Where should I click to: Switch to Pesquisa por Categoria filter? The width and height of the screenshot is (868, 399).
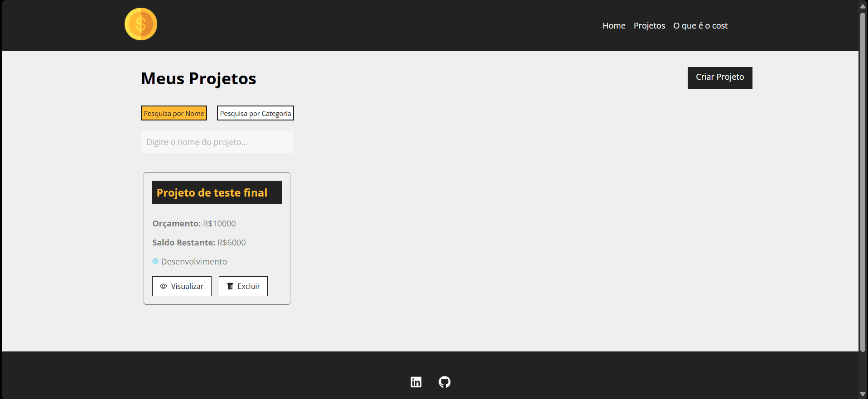click(256, 113)
